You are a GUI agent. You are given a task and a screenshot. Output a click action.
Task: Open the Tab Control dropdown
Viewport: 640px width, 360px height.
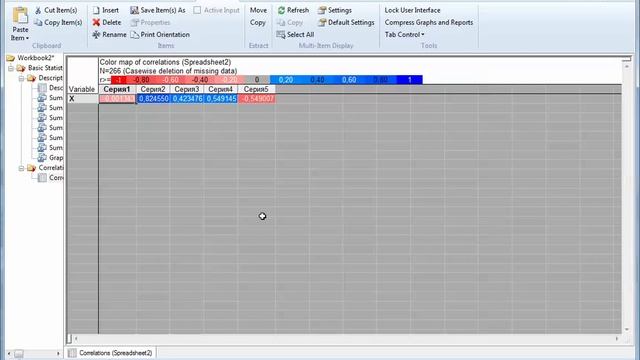click(404, 35)
